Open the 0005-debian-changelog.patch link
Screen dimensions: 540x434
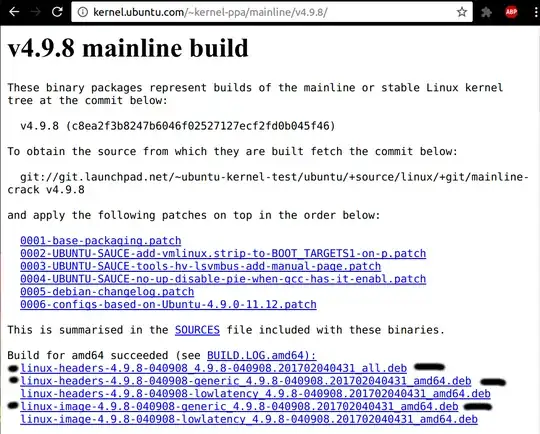tap(107, 291)
